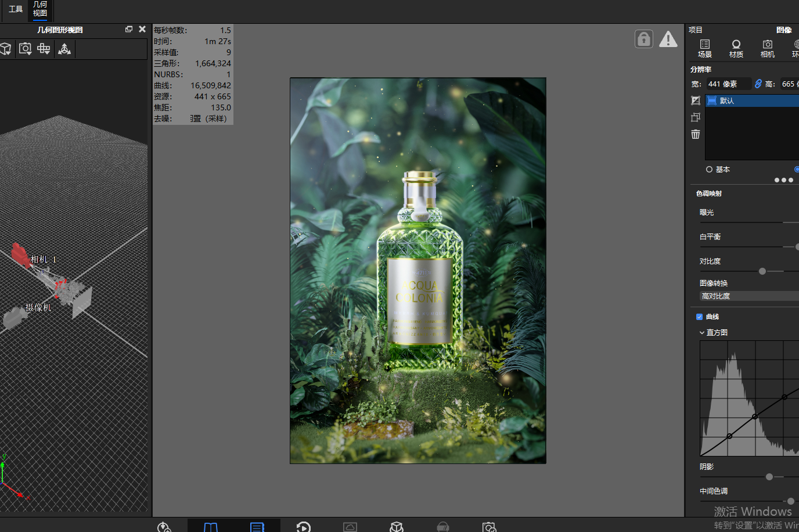Toggle the aspect ratio link icon
The image size is (799, 532).
758,84
